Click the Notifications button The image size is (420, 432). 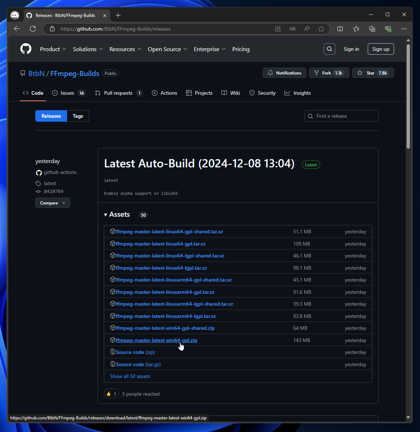(x=285, y=73)
